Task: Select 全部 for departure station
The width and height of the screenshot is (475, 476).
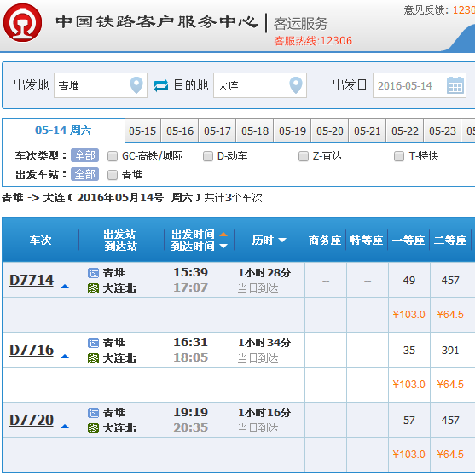Action: click(x=84, y=174)
